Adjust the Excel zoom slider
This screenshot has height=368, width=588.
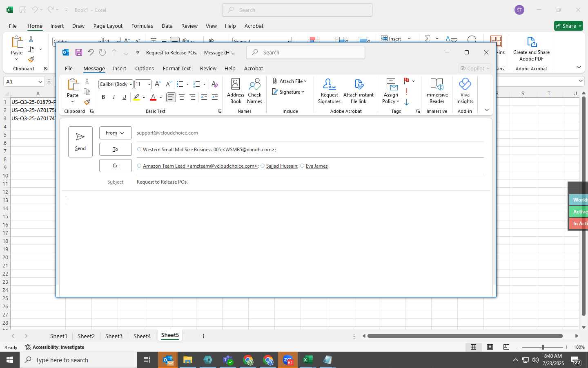click(543, 347)
